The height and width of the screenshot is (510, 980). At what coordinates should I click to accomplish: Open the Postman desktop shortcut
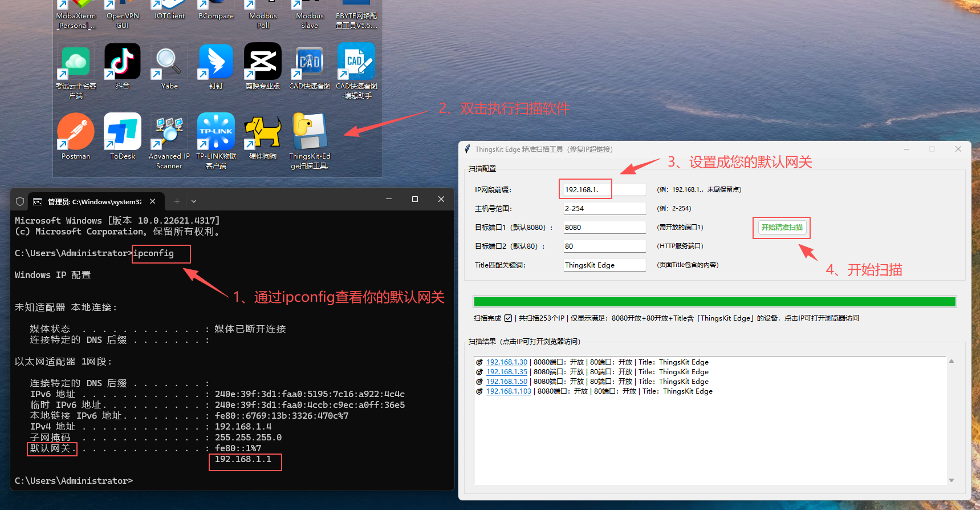tap(76, 132)
